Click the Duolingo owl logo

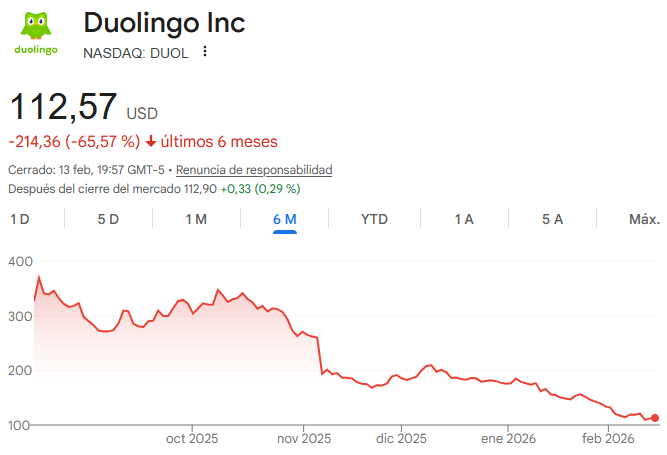pyautogui.click(x=35, y=32)
